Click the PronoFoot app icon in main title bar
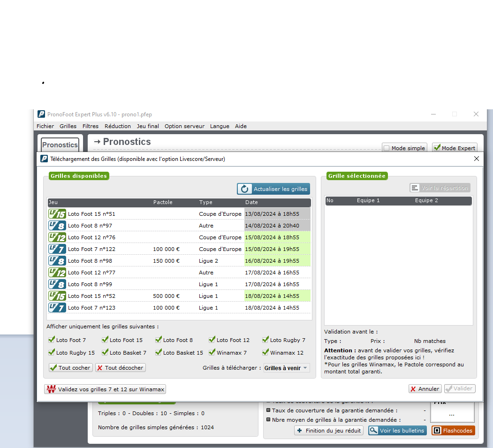 [x=41, y=114]
